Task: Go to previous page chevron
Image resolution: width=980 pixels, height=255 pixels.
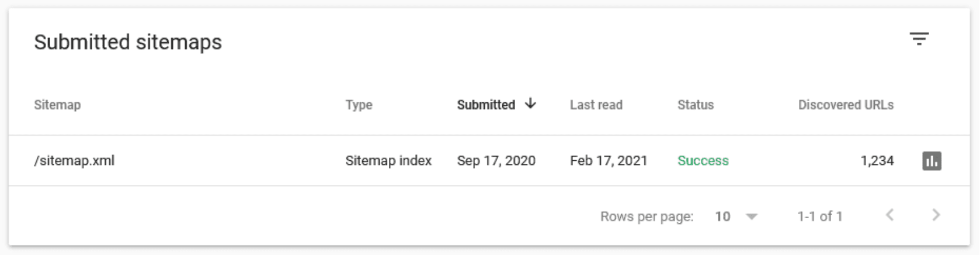Action: point(890,215)
